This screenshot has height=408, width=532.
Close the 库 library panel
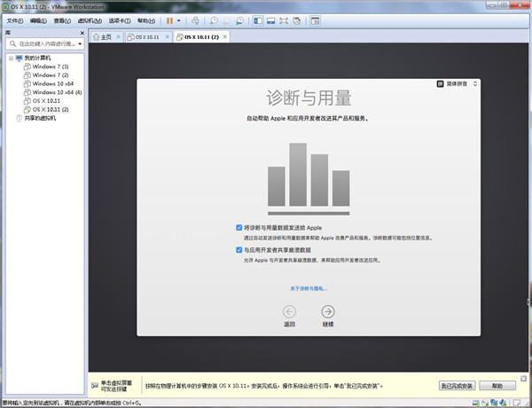point(82,33)
